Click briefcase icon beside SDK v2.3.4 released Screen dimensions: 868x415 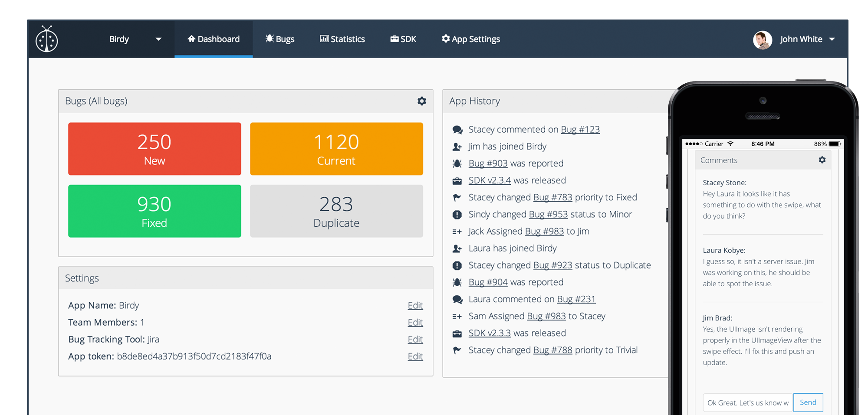pos(457,181)
